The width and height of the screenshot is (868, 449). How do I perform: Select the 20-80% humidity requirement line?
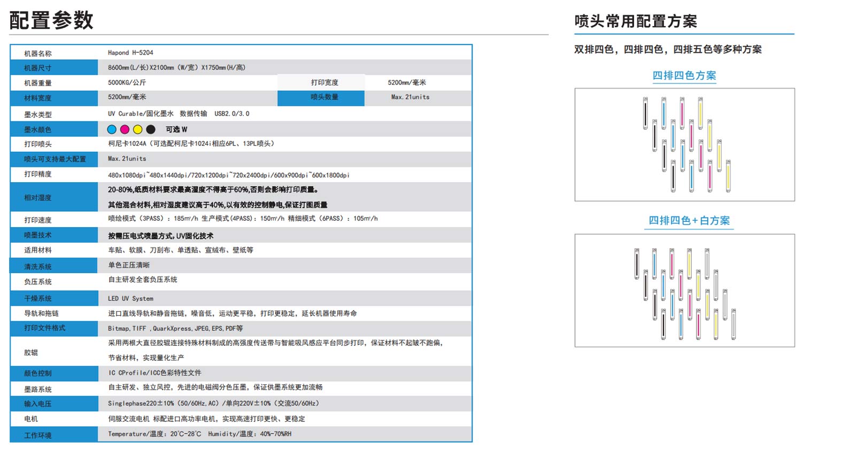[x=213, y=190]
